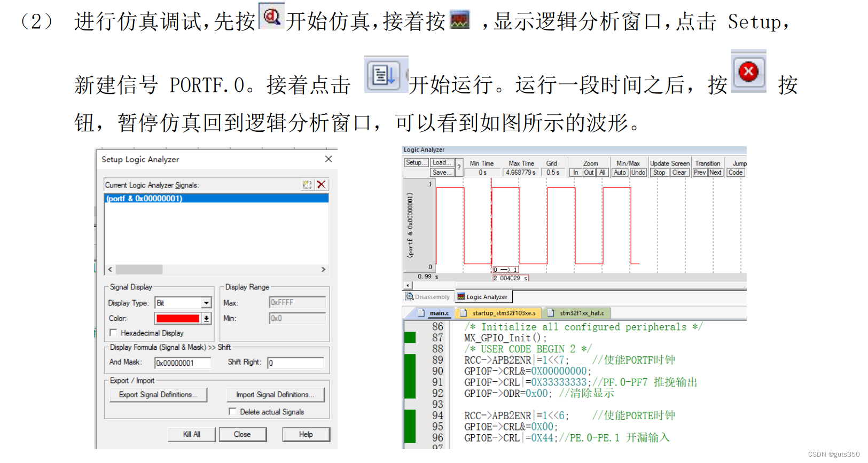Click the red Stop icon
The height and width of the screenshot is (463, 868).
pos(748,72)
